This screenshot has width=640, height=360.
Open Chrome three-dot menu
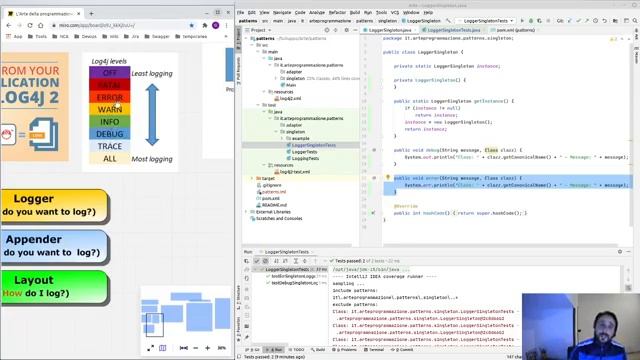pos(226,25)
